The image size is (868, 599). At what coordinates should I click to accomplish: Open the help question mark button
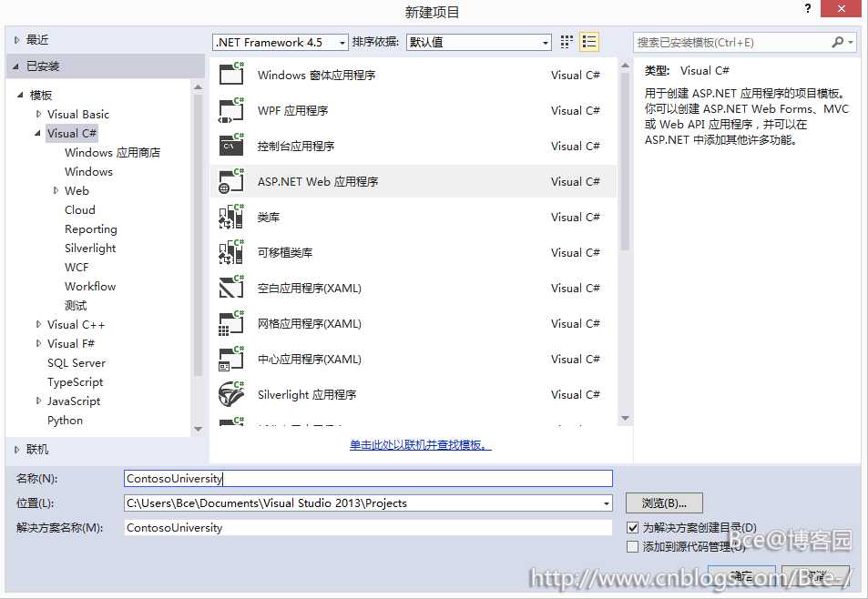[x=808, y=8]
